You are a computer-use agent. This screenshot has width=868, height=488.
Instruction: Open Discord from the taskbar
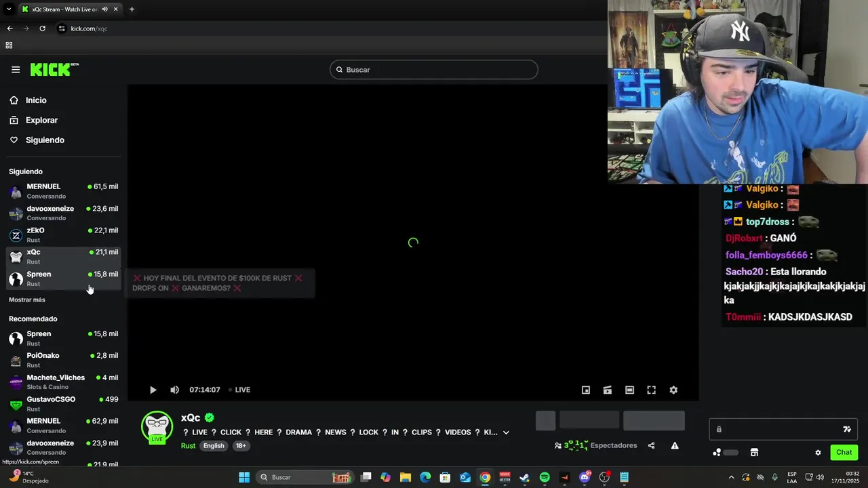point(585,477)
